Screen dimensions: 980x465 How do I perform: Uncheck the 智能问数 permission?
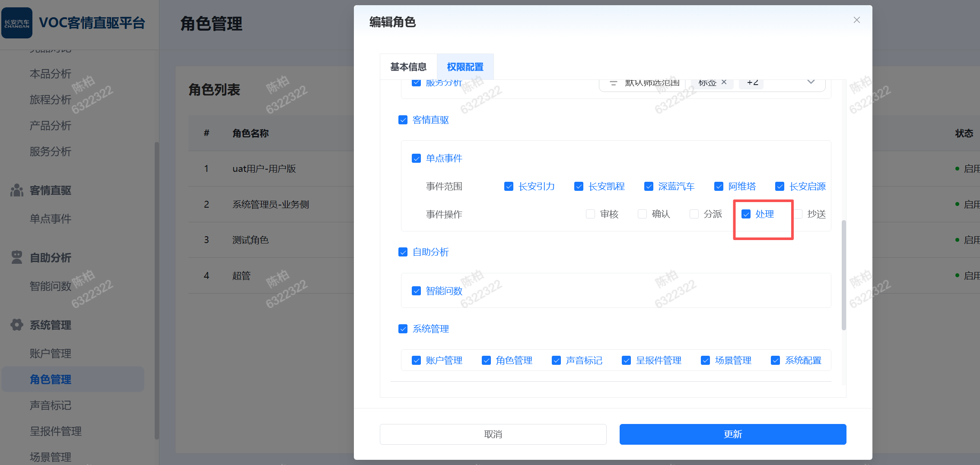click(416, 291)
